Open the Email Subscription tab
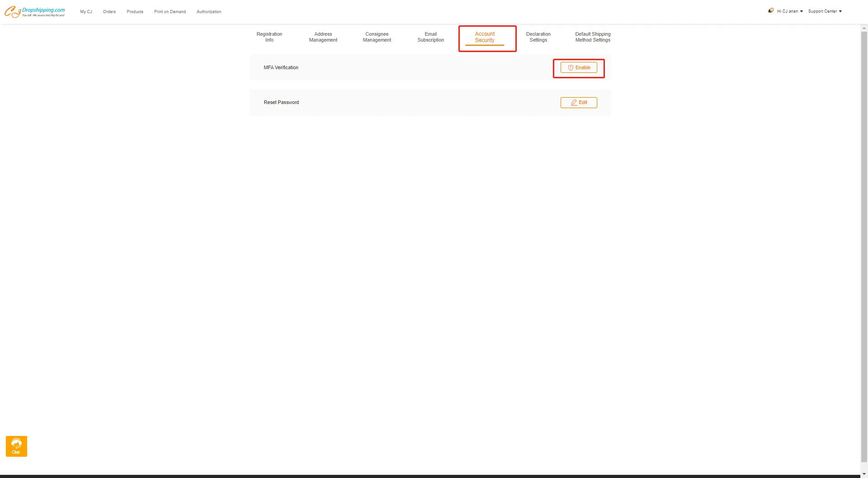Image resolution: width=868 pixels, height=478 pixels. click(x=430, y=37)
